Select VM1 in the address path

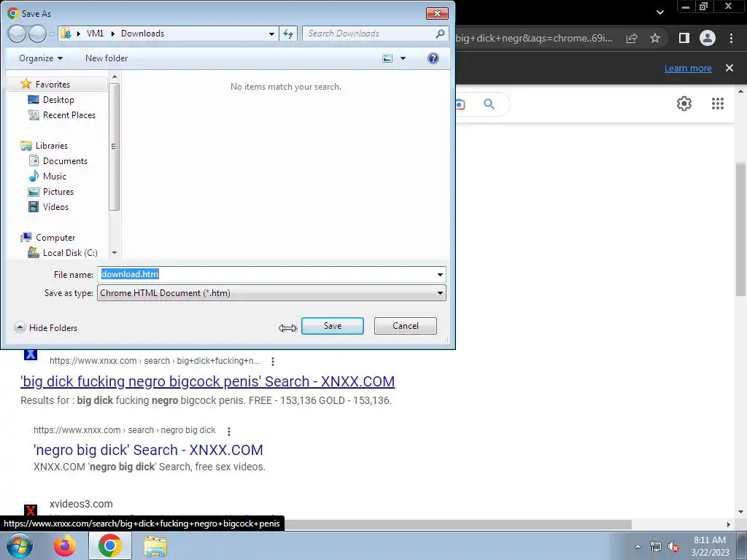coord(95,34)
